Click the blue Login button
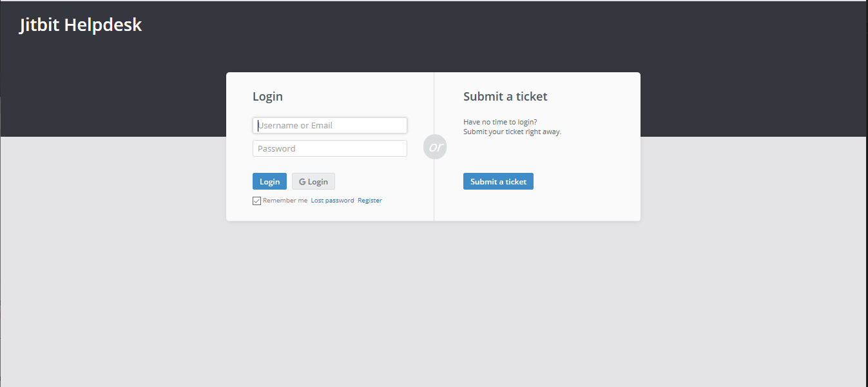The height and width of the screenshot is (387, 868). tap(269, 182)
